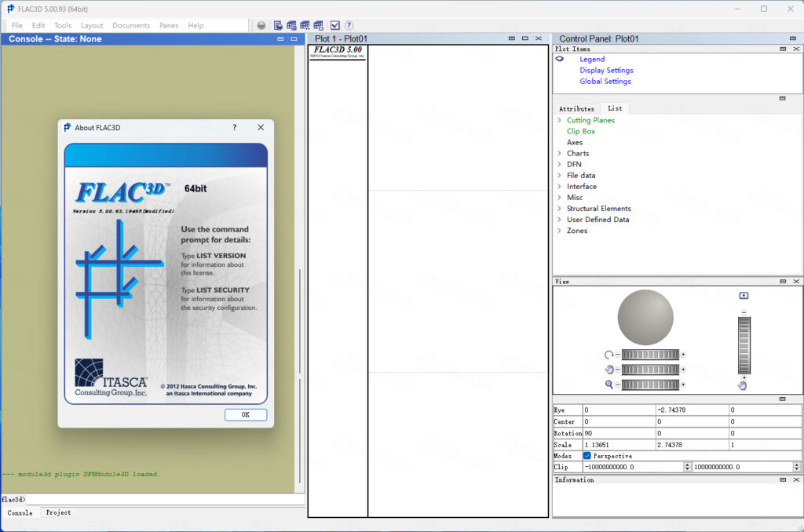Click the third grid toolbar icon with dots
Screen dimensions: 804x532
point(305,25)
